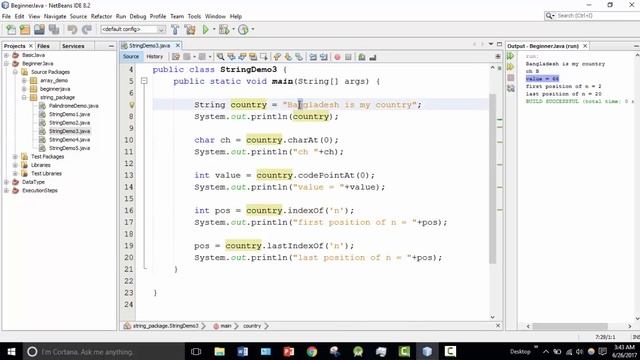Expand the DataType project node
The width and height of the screenshot is (640, 360).
(x=7, y=182)
